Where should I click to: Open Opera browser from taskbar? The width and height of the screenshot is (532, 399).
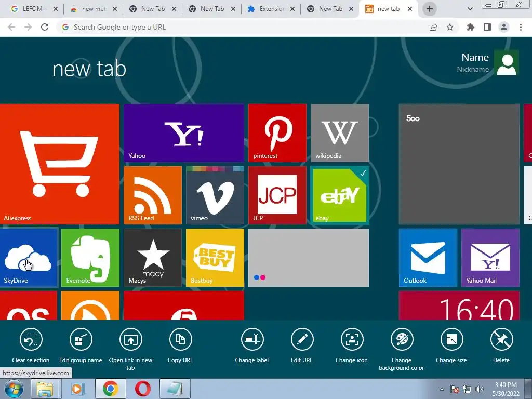[143, 389]
